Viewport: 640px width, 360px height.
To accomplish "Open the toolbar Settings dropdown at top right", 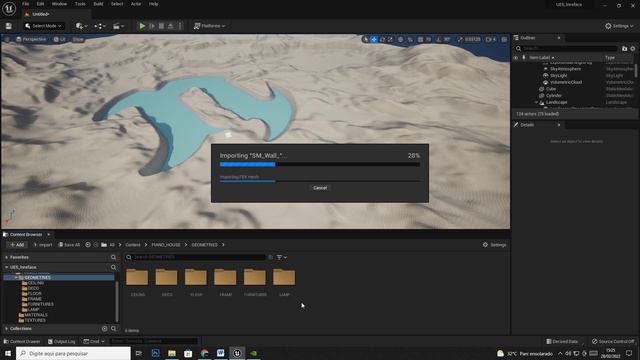I will pyautogui.click(x=619, y=26).
